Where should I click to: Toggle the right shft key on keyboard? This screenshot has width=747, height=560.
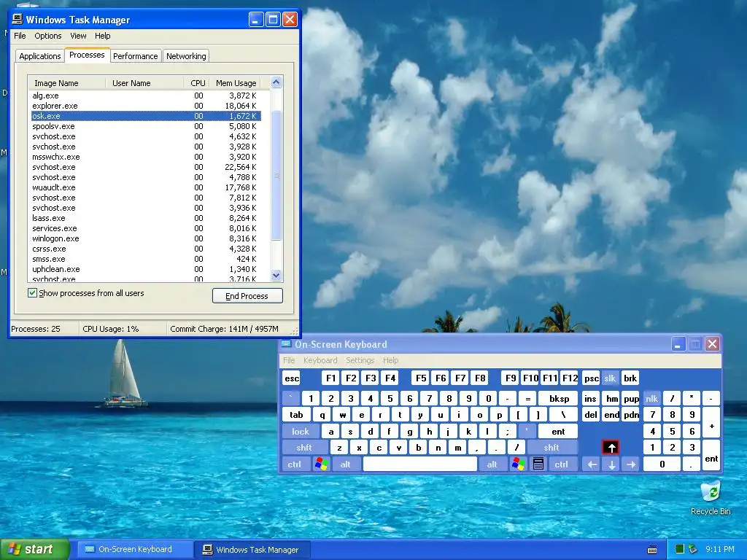point(551,448)
